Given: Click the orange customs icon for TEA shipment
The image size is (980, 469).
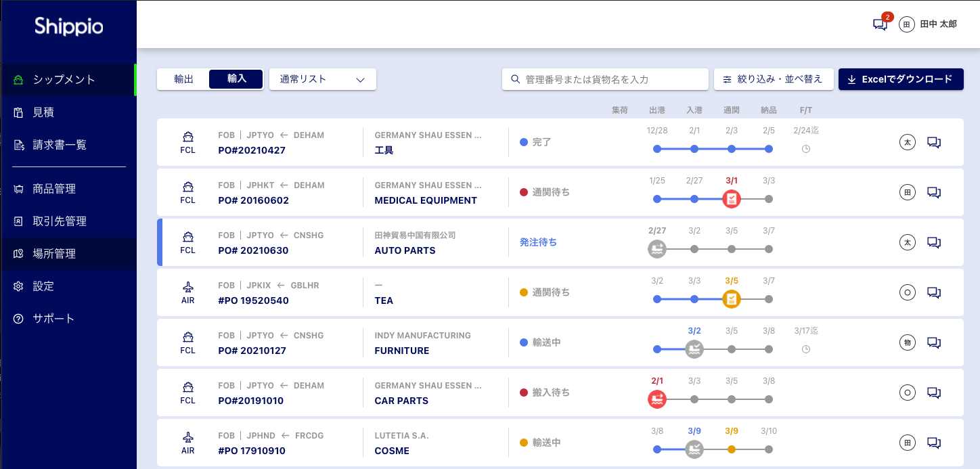Looking at the screenshot, I should coord(731,299).
